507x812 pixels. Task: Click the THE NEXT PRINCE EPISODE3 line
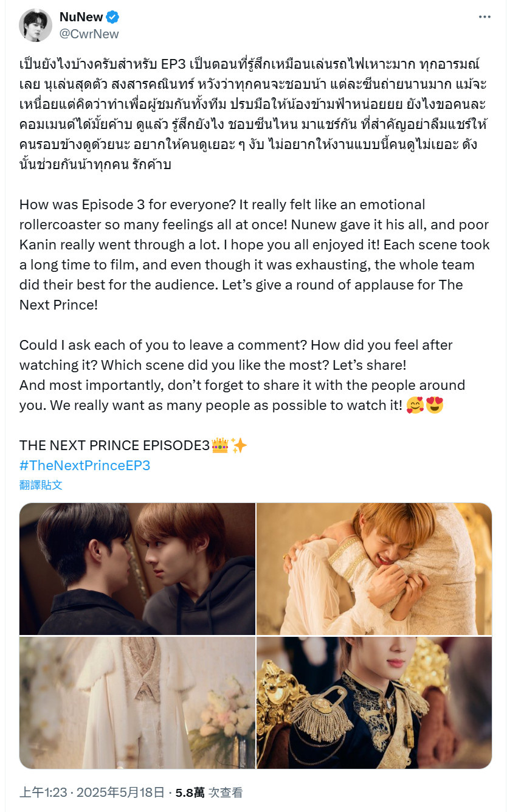coord(114,446)
